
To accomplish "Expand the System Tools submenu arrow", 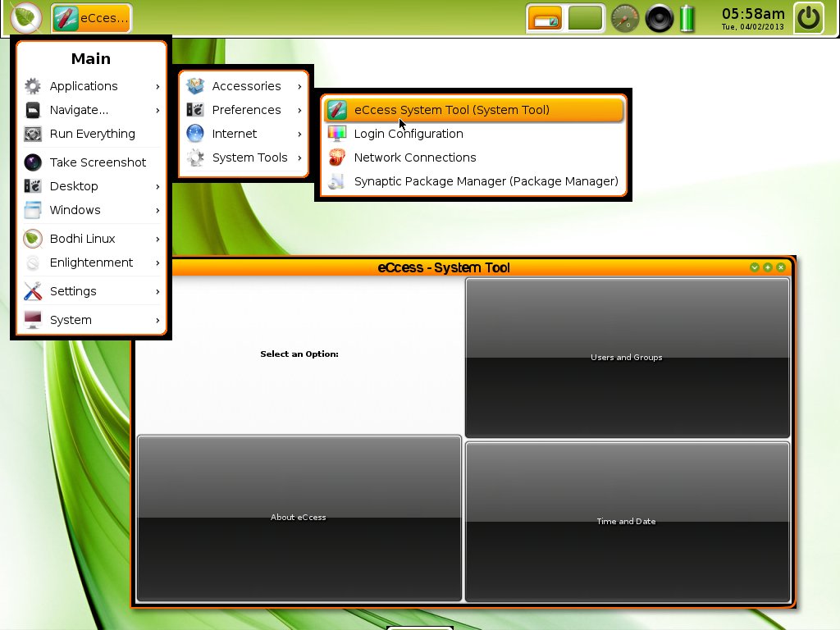I will tap(299, 157).
